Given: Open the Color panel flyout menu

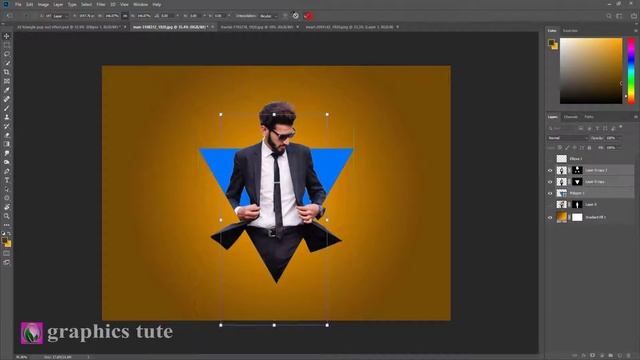Looking at the screenshot, I should tap(636, 31).
